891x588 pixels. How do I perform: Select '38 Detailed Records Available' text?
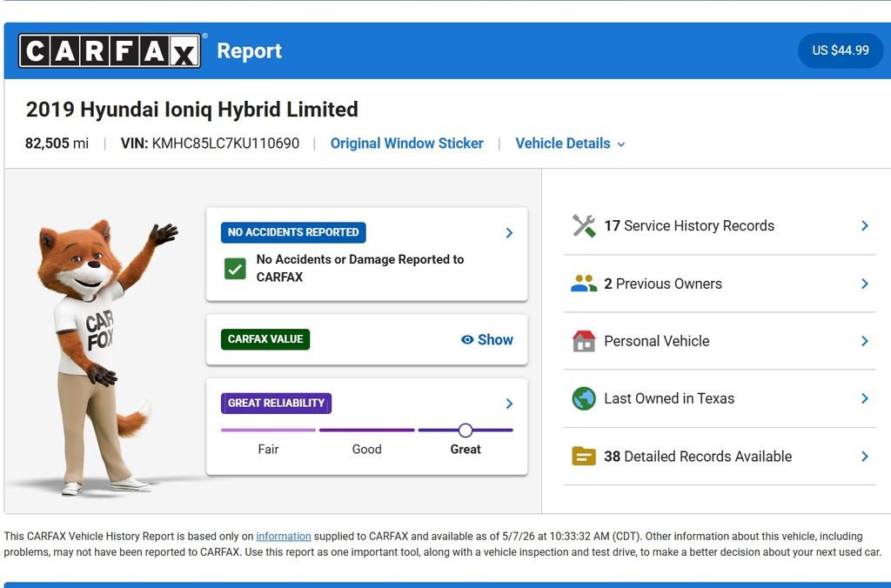click(x=697, y=456)
